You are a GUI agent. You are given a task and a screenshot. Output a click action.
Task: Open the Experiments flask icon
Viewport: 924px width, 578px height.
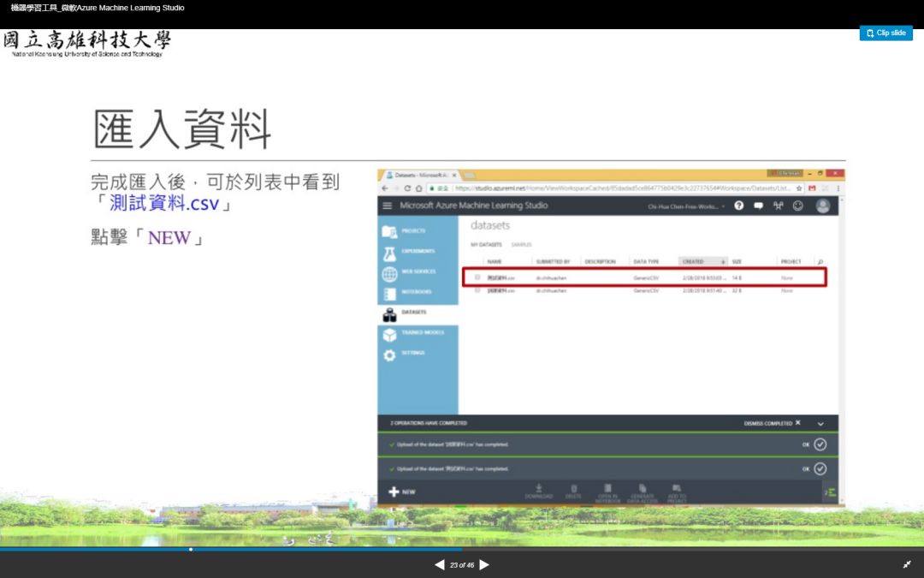pyautogui.click(x=389, y=253)
